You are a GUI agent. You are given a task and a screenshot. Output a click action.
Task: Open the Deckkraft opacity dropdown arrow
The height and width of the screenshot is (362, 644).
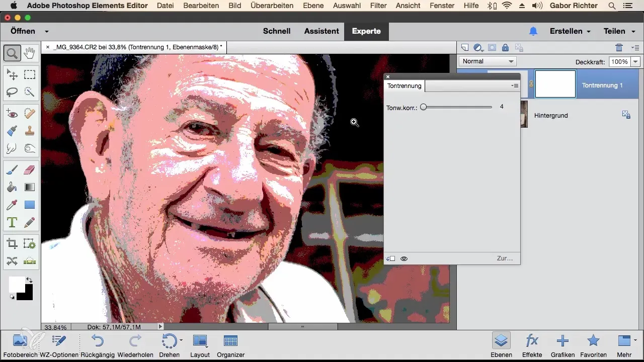tap(635, 61)
